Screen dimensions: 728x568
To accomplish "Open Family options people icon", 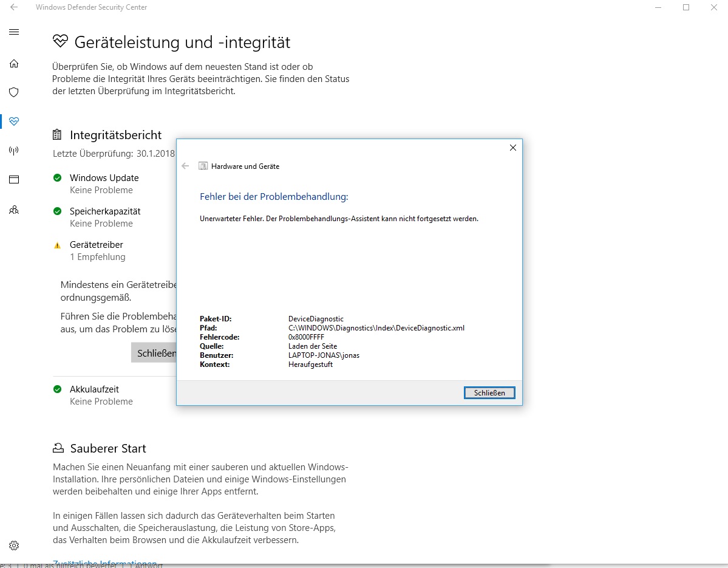I will point(14,210).
